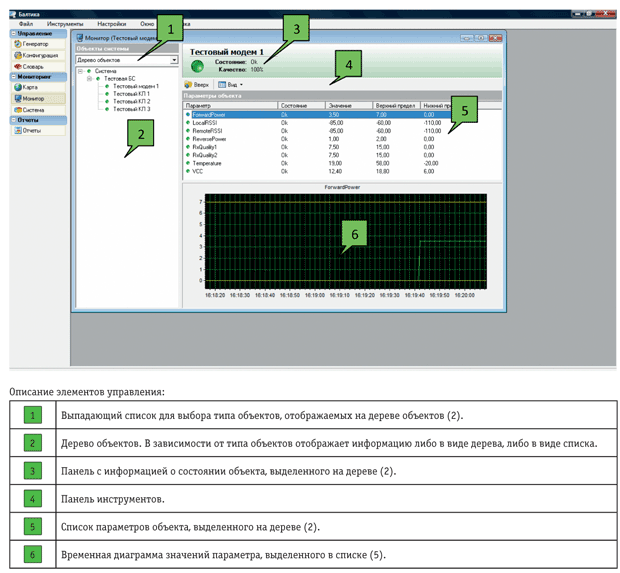
Task: Click the -20,00 lower limit cell
Action: click(431, 163)
